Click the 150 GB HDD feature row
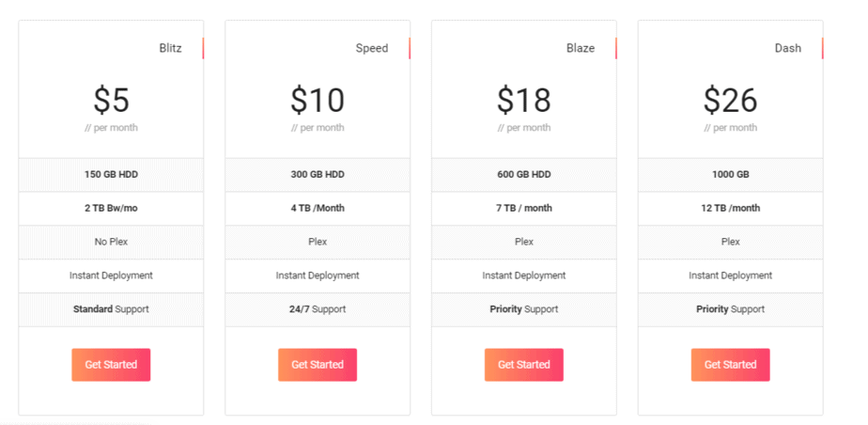This screenshot has height=425, width=868. 111,175
